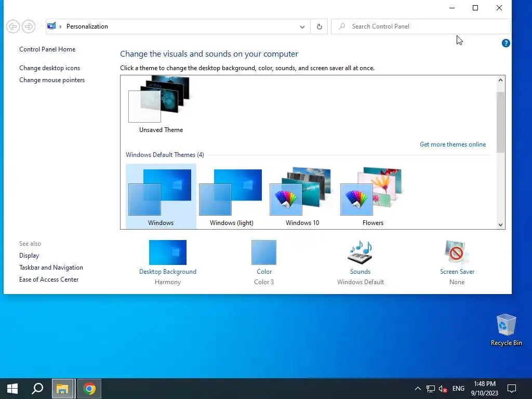Click the Personalization breadcrumb text
The width and height of the screenshot is (532, 399).
point(87,26)
